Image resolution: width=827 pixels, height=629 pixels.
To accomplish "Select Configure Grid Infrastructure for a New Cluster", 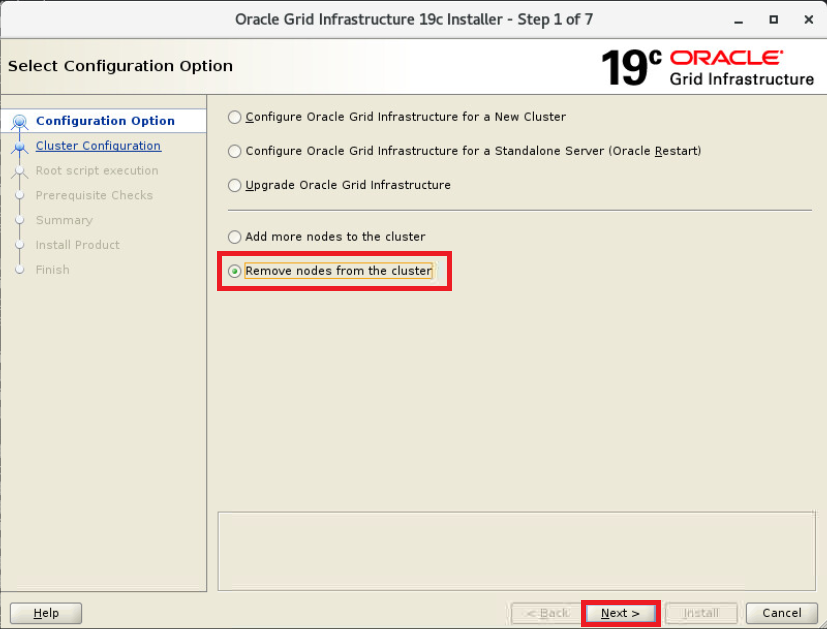I will tap(397, 117).
